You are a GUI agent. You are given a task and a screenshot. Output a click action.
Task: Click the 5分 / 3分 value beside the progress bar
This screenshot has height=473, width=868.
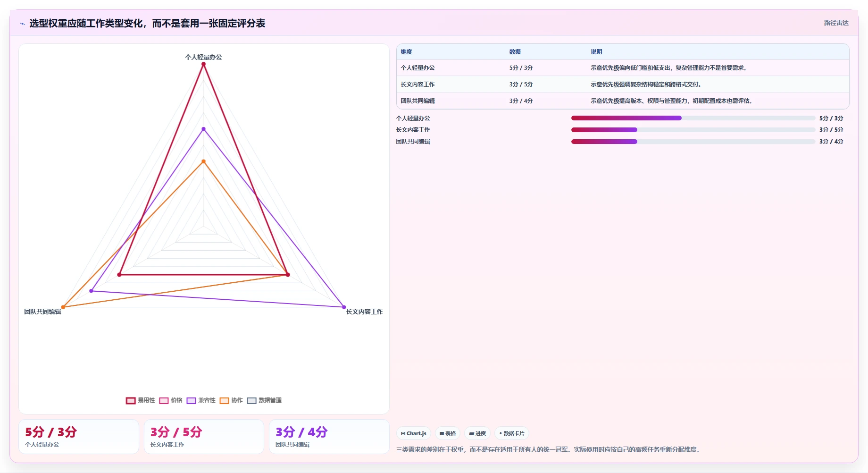coord(831,118)
